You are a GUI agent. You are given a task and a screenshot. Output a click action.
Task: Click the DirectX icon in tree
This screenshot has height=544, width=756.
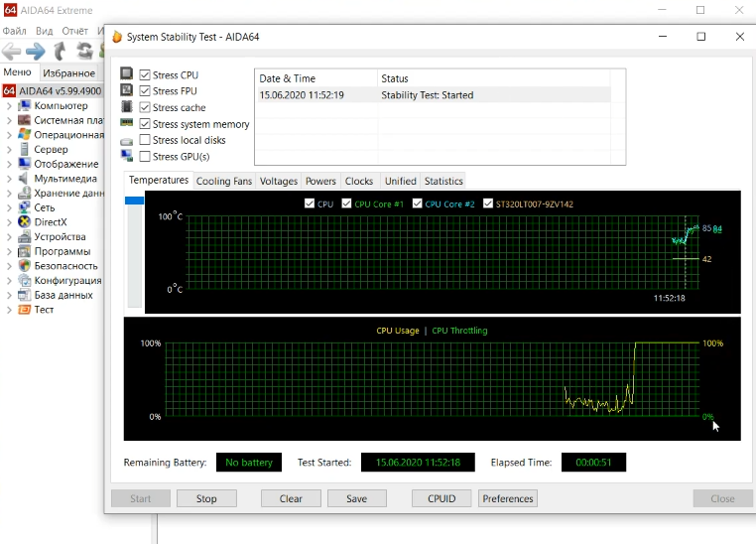point(24,221)
